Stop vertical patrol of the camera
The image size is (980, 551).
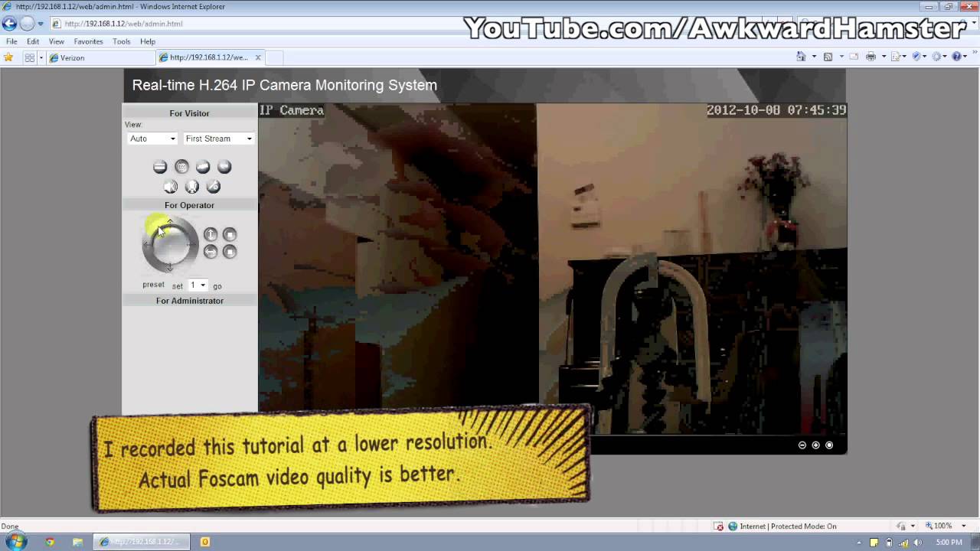click(230, 234)
